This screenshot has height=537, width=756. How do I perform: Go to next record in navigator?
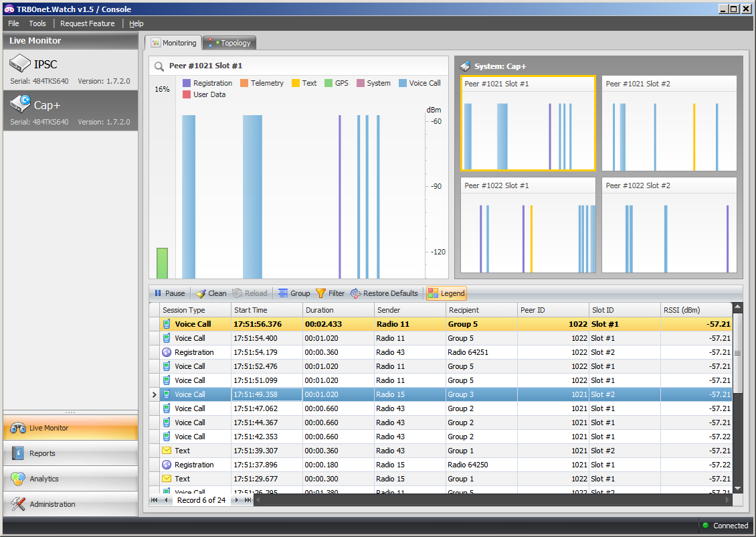coord(236,500)
